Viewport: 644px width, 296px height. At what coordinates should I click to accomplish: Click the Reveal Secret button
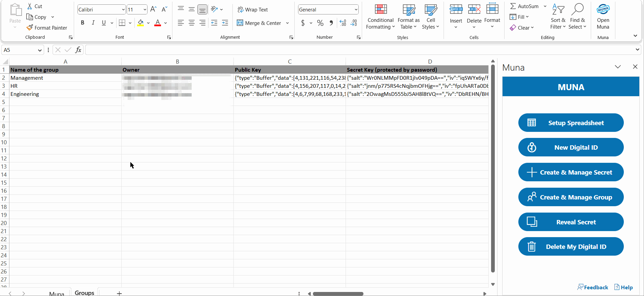click(x=571, y=222)
